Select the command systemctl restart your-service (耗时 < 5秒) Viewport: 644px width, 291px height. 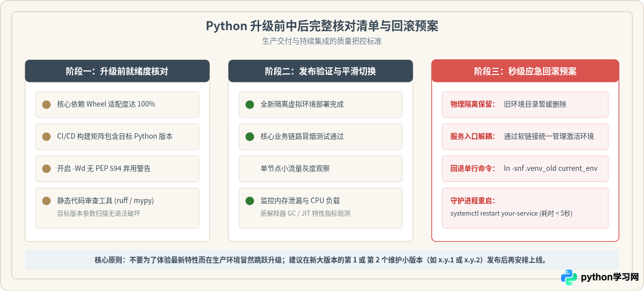(512, 214)
